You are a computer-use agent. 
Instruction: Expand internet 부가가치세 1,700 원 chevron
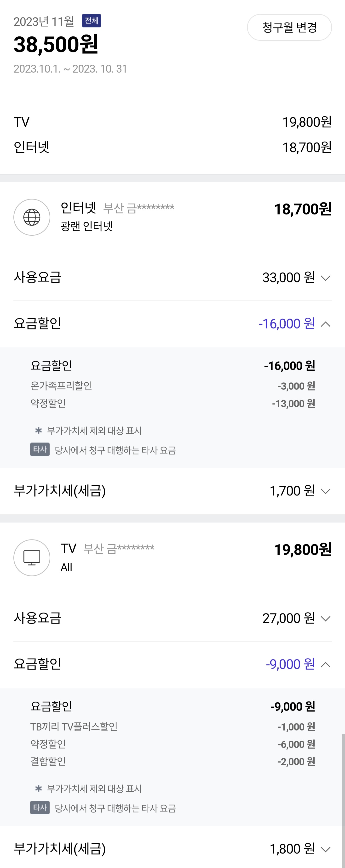tap(325, 491)
